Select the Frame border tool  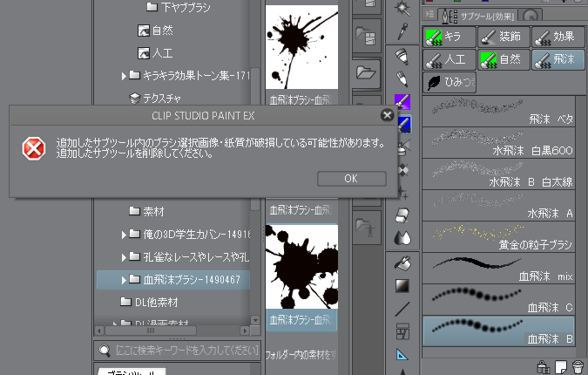pos(402,331)
